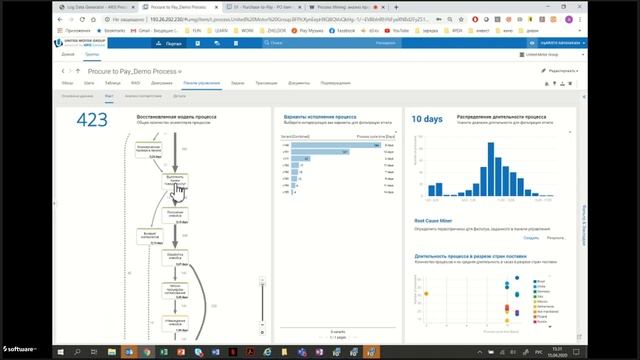Open the United Motor Group dropdown

tap(551, 54)
